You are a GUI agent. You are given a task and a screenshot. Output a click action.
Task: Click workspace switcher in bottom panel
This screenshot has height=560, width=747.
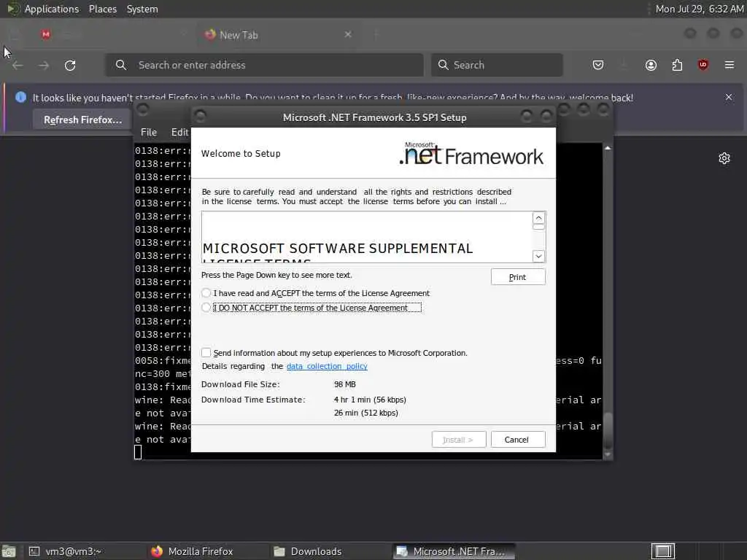tap(663, 551)
